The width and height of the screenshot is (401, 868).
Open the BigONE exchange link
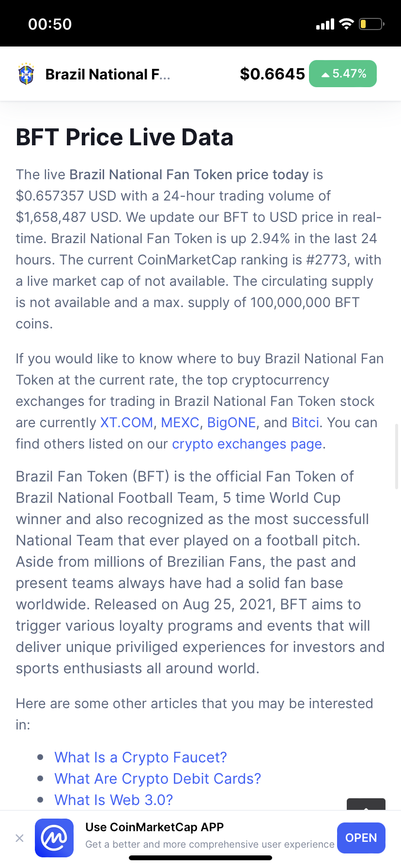click(x=231, y=422)
